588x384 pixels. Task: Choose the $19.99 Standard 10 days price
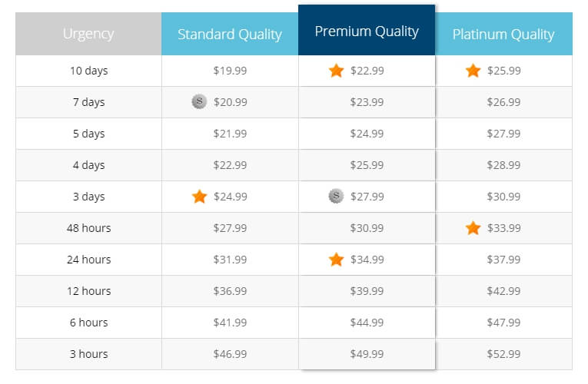pyautogui.click(x=230, y=71)
